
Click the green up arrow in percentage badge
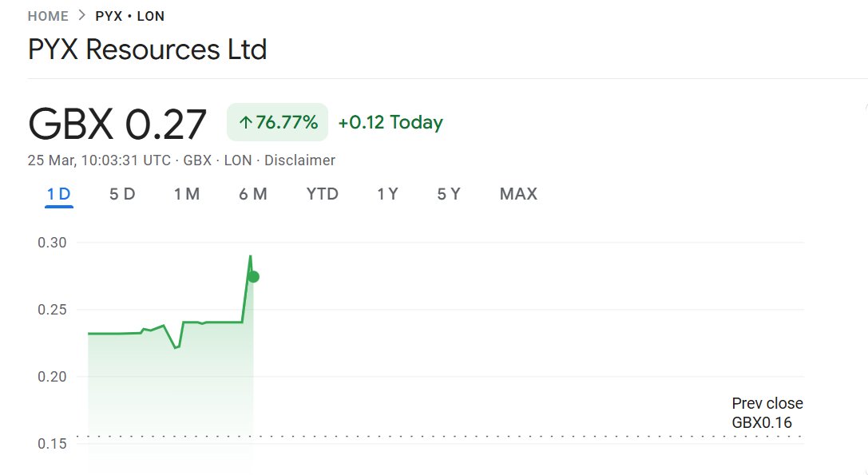click(245, 123)
